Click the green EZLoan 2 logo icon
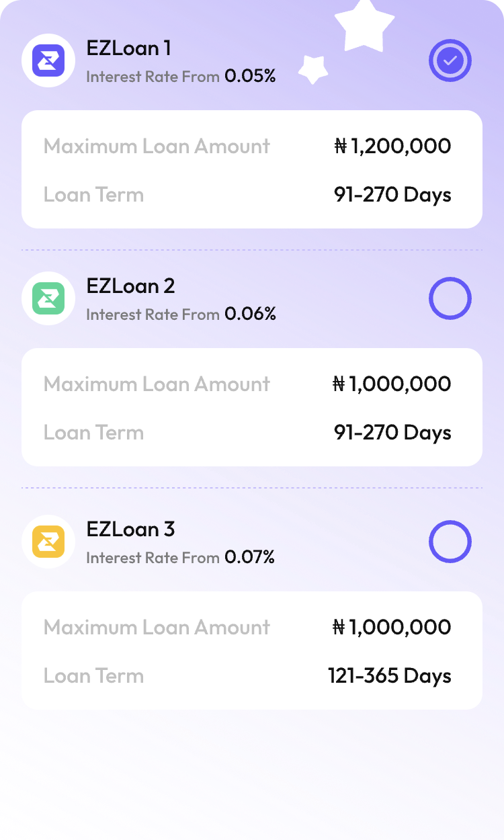Image resolution: width=504 pixels, height=840 pixels. [48, 298]
